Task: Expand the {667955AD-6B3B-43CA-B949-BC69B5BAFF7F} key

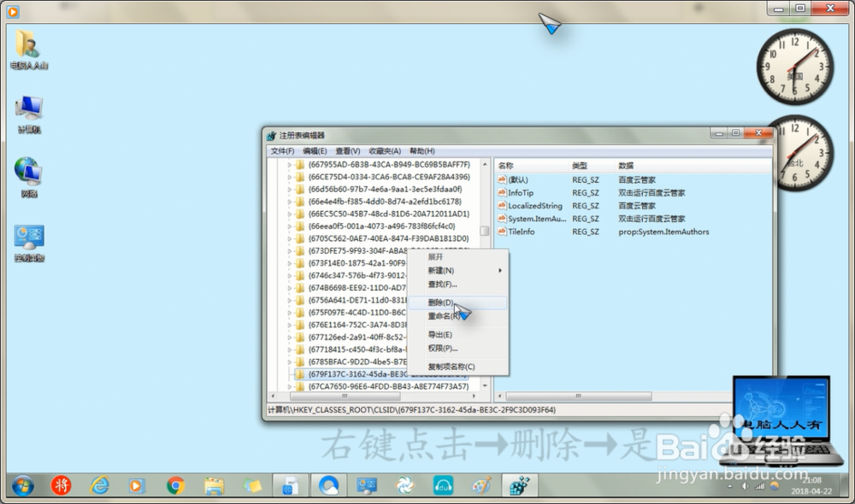Action: pyautogui.click(x=290, y=165)
